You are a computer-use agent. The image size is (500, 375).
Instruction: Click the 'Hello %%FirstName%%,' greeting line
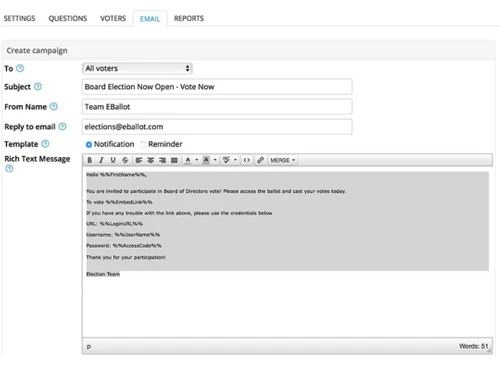[116, 175]
